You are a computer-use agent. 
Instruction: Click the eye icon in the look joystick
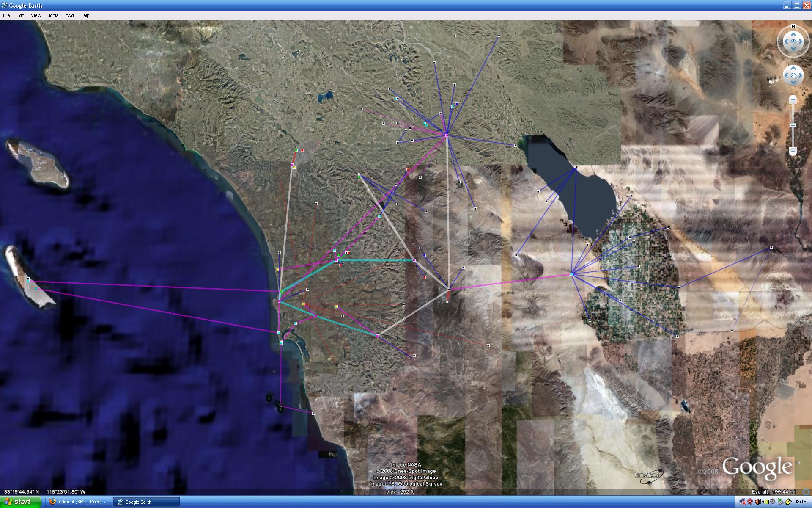[x=793, y=41]
